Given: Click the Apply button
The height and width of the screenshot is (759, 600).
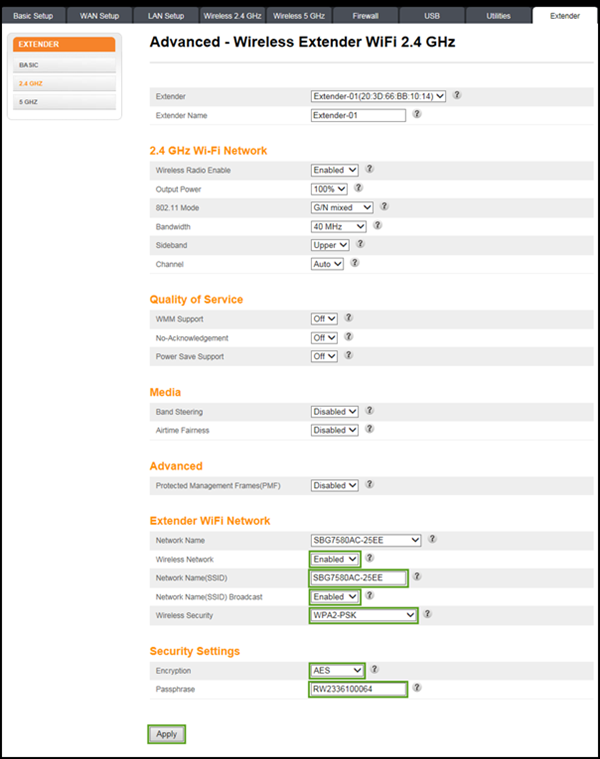Looking at the screenshot, I should (x=166, y=734).
